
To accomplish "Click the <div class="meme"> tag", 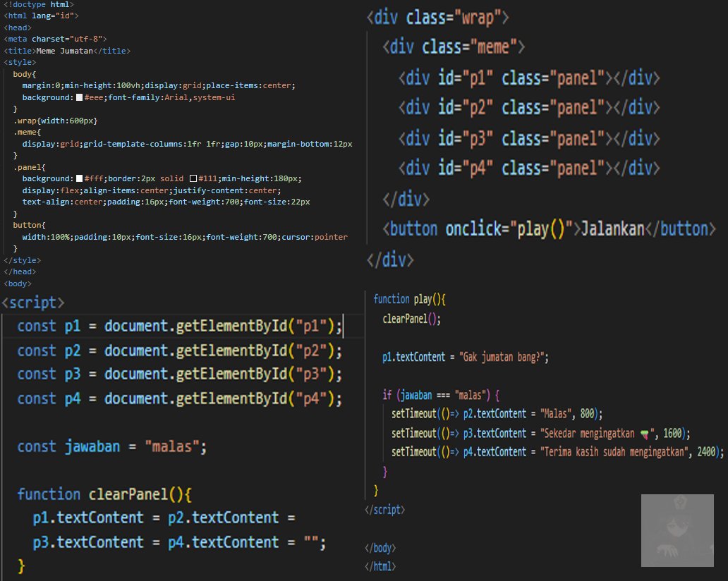I will (x=454, y=47).
